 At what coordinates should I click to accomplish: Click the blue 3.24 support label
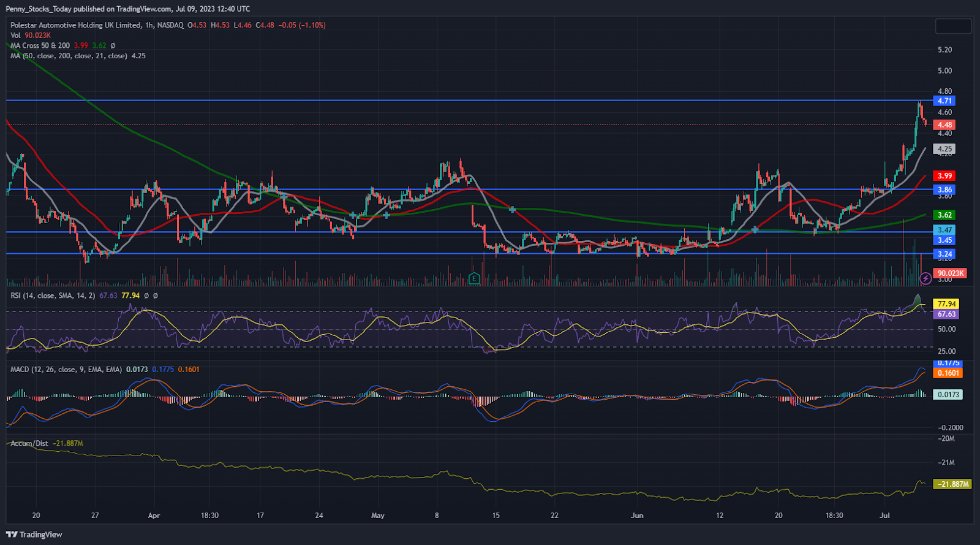945,254
